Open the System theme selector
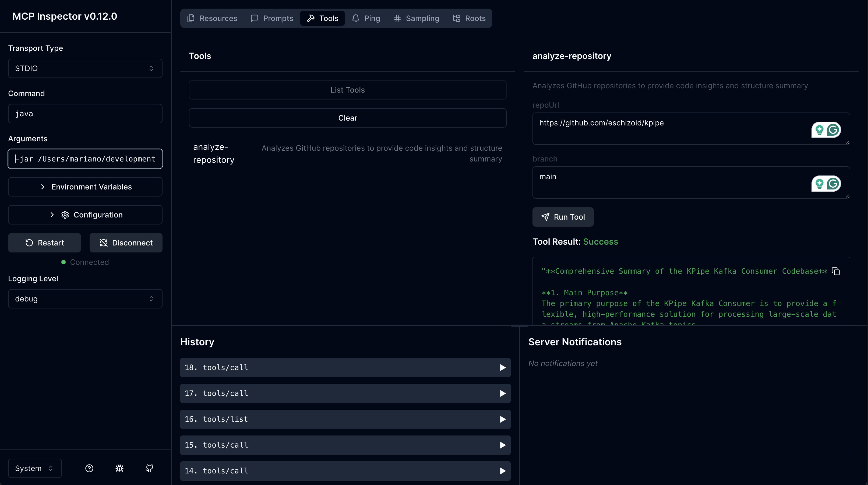Viewport: 868px width, 485px height. [35, 468]
